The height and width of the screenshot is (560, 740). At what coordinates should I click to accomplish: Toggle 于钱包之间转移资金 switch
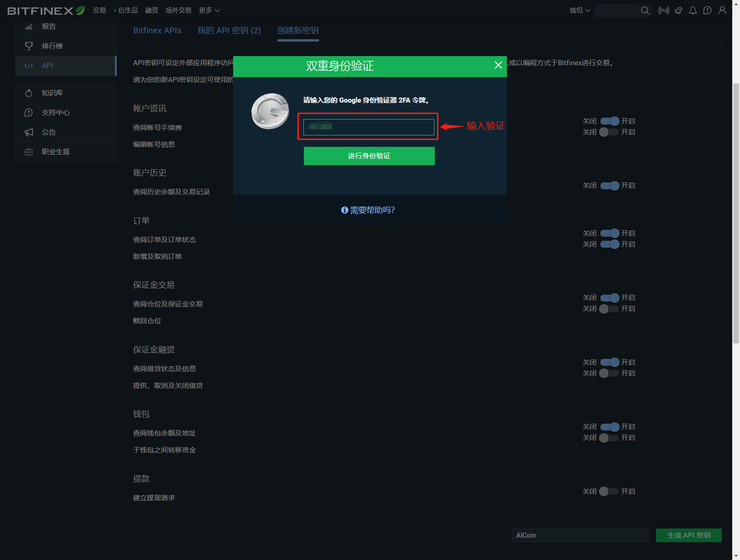[609, 438]
